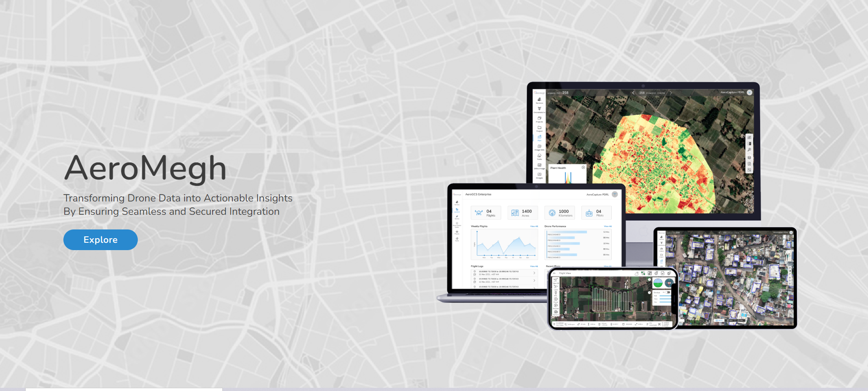
Task: Click the weather cloud icon in phone toolbar
Action: pyautogui.click(x=637, y=274)
